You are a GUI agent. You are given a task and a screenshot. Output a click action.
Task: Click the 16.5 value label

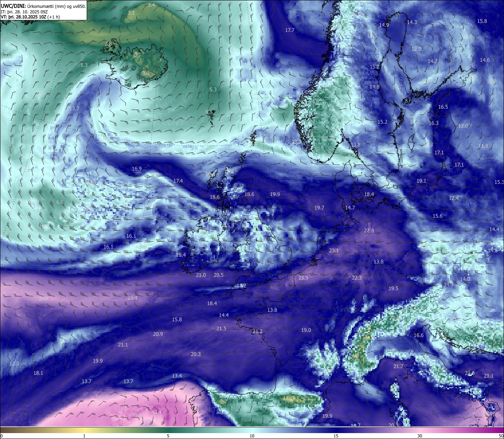click(443, 107)
